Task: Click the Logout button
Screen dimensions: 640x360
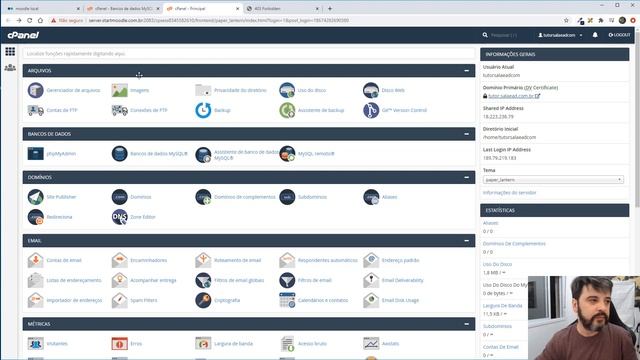Action: (x=619, y=35)
